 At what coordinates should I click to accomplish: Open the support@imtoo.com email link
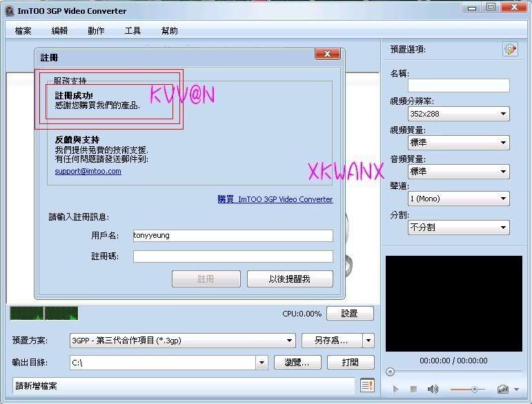coord(88,171)
